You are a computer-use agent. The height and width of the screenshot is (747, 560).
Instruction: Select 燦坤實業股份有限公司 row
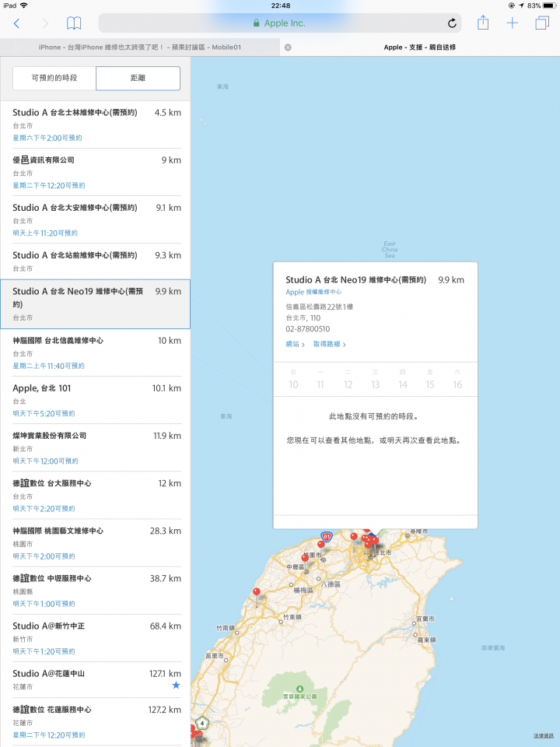coord(95,448)
